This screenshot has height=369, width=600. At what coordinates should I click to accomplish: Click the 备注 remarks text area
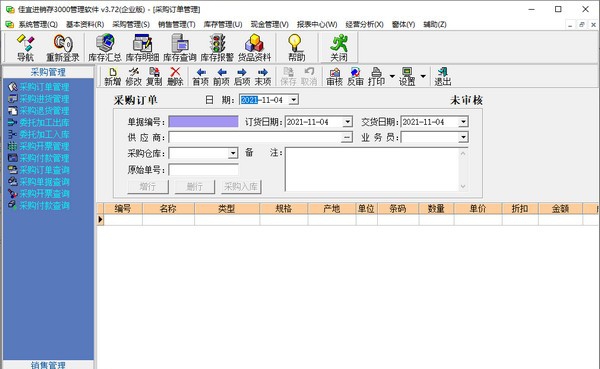(x=372, y=169)
